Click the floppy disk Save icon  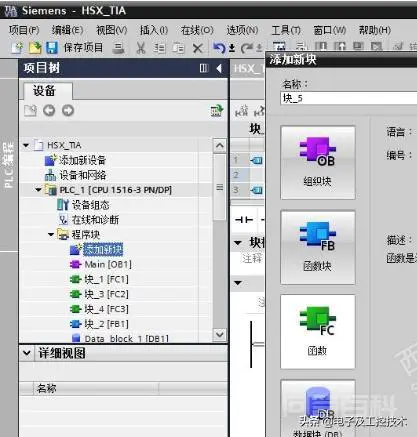click(52, 48)
